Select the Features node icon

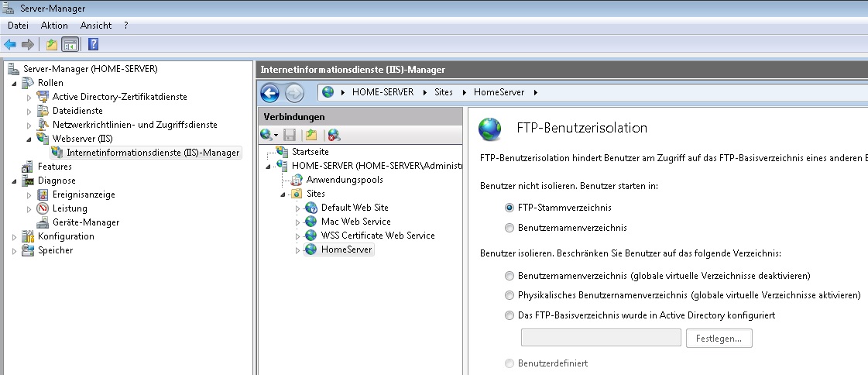pyautogui.click(x=28, y=166)
